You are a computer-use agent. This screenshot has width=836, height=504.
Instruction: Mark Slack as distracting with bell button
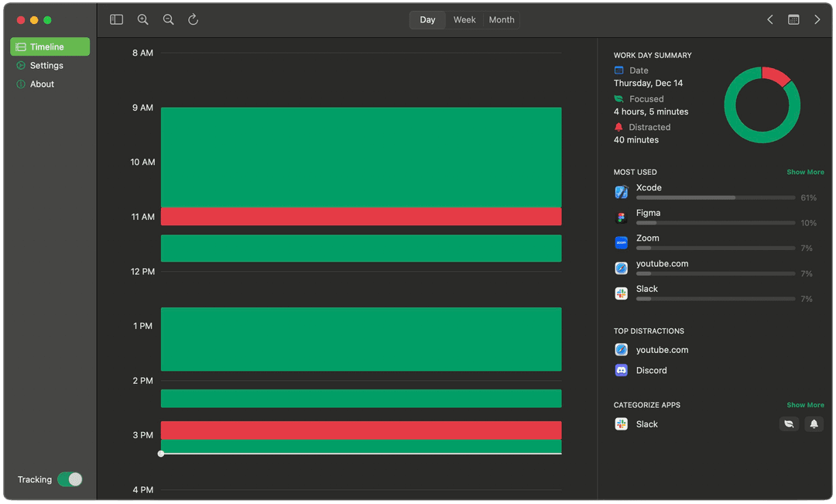[x=814, y=424]
